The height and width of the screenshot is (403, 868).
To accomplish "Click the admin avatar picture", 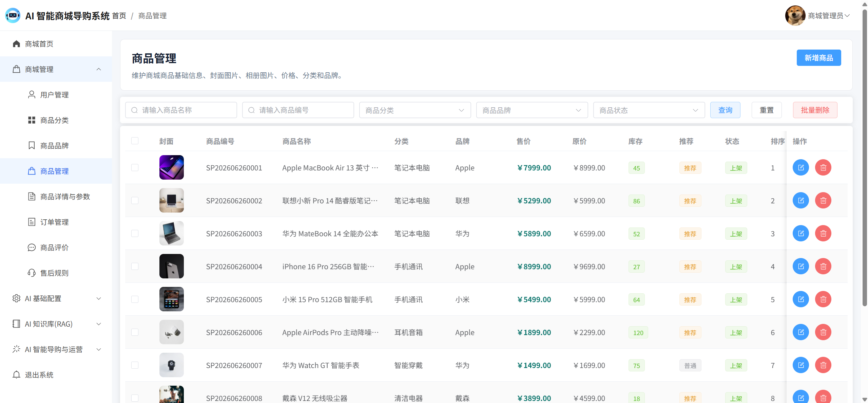I will (795, 16).
